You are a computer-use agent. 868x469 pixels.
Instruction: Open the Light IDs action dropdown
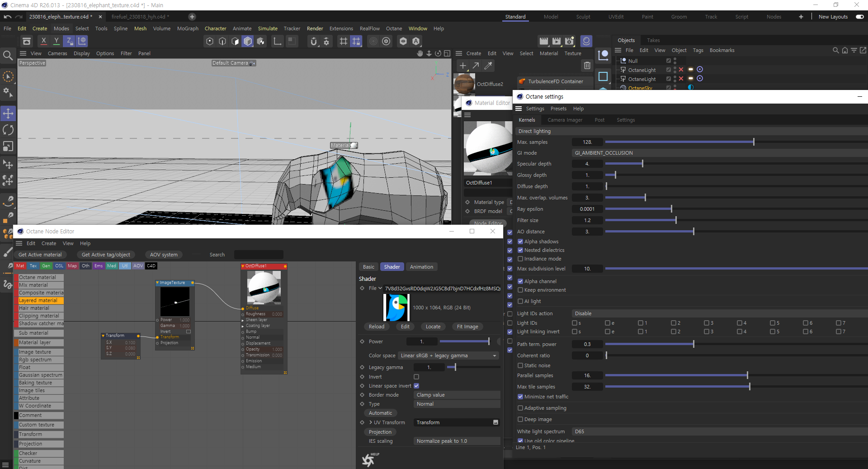[x=719, y=313]
